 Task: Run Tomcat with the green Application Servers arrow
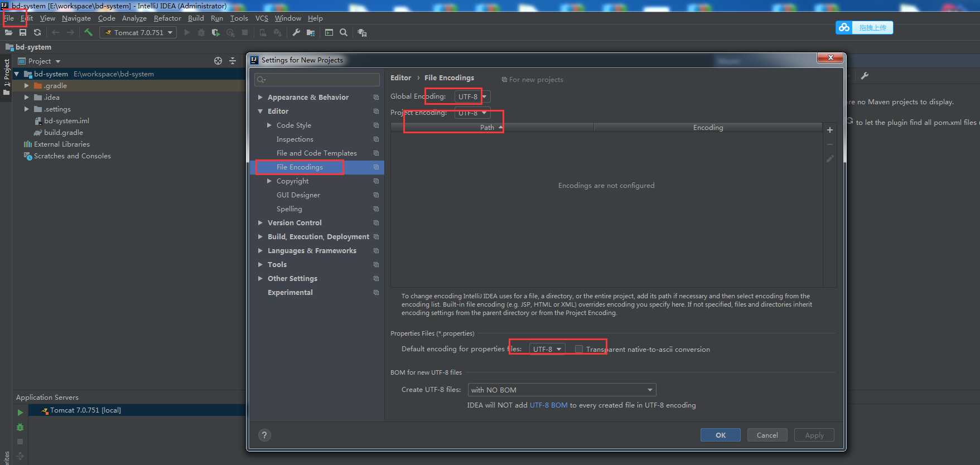click(20, 413)
